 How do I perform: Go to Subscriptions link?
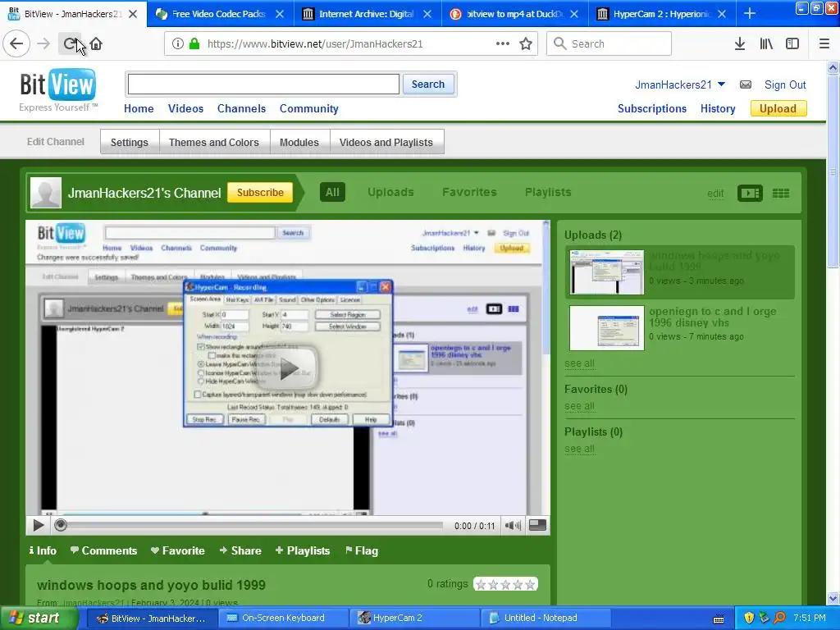652,108
